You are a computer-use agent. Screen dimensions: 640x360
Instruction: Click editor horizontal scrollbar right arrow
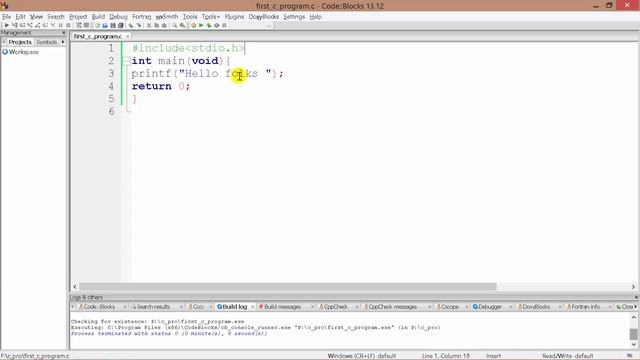(633, 287)
